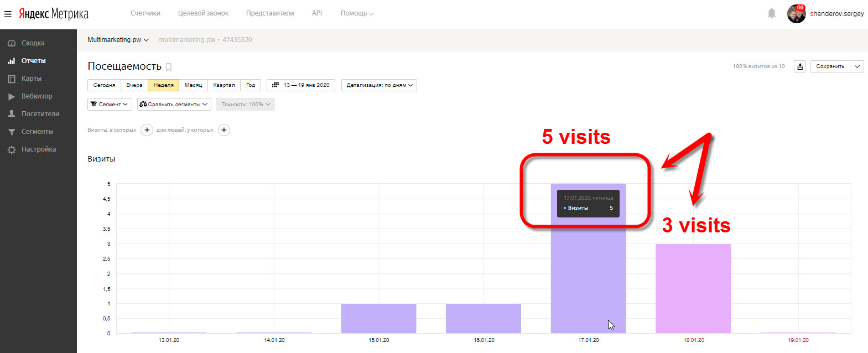Click the Сегменты funnel icon
The image size is (868, 353).
[x=11, y=132]
